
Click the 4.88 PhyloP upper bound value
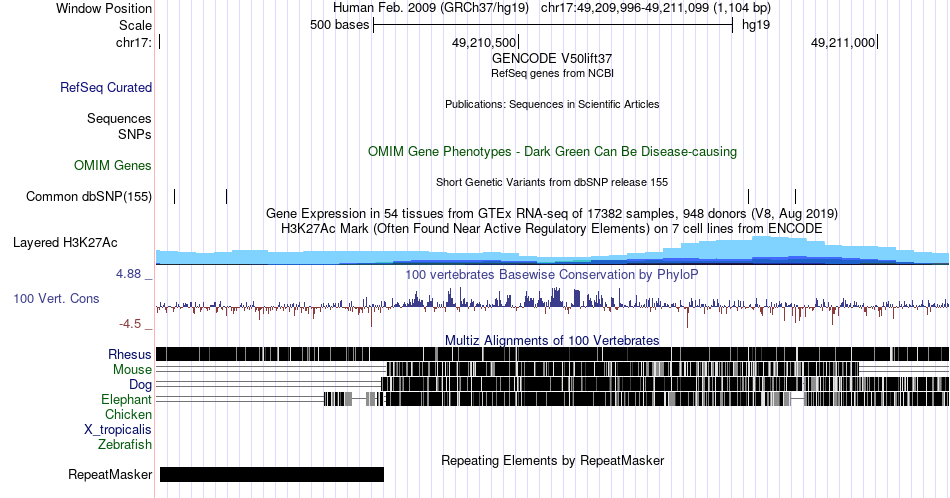pos(128,274)
